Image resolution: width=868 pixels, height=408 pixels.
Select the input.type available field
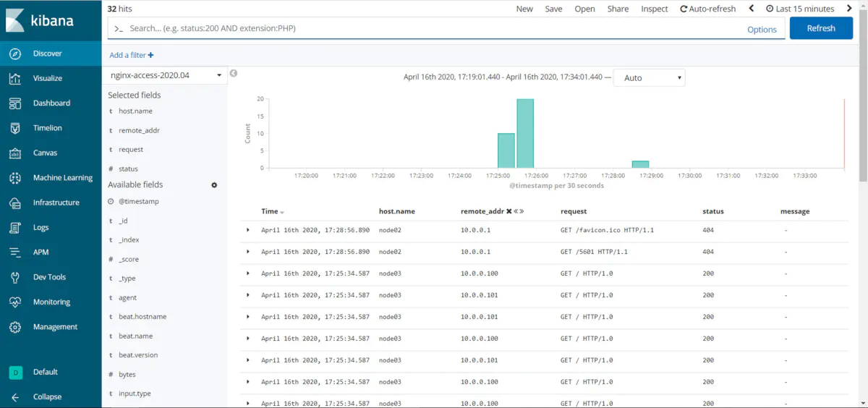[x=135, y=394]
